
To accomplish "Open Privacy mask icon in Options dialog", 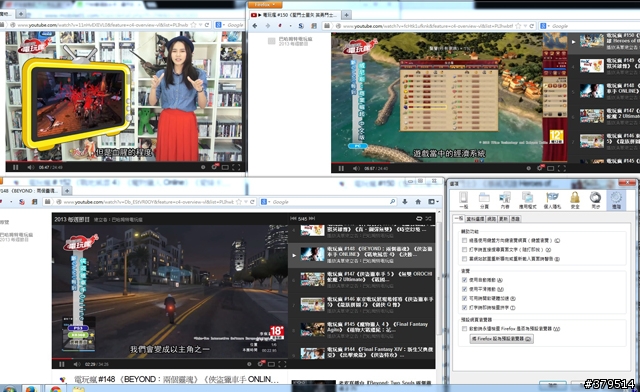I will 552,200.
